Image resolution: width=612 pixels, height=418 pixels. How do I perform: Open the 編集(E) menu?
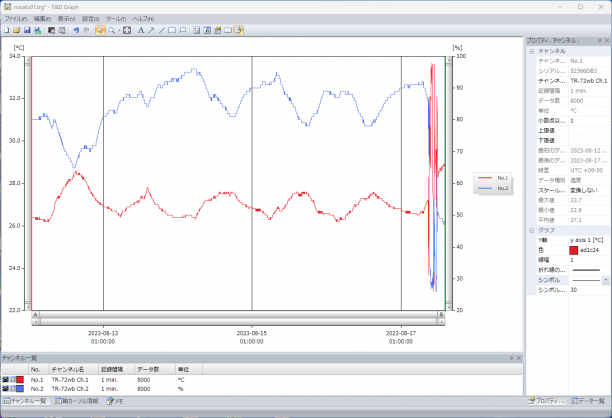[42, 19]
